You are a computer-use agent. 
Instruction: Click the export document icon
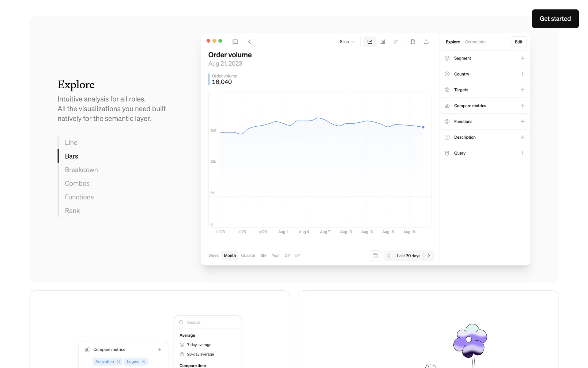tap(413, 42)
